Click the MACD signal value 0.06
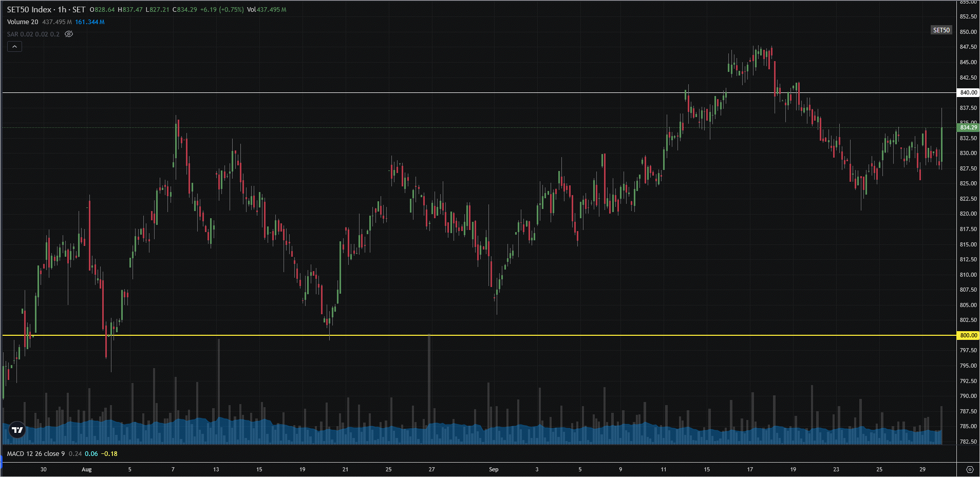The image size is (980, 477). pyautogui.click(x=91, y=454)
